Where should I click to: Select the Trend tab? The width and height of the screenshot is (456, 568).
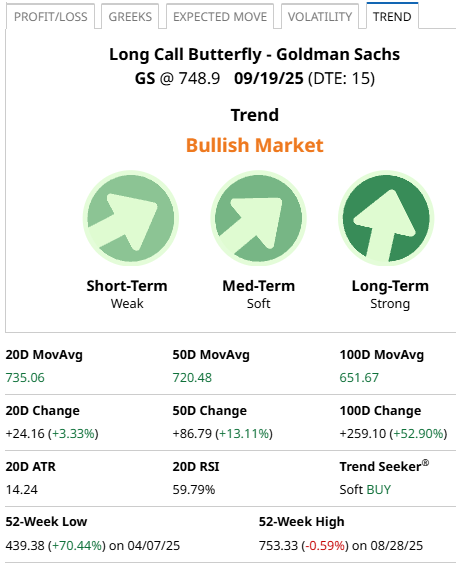pos(392,16)
